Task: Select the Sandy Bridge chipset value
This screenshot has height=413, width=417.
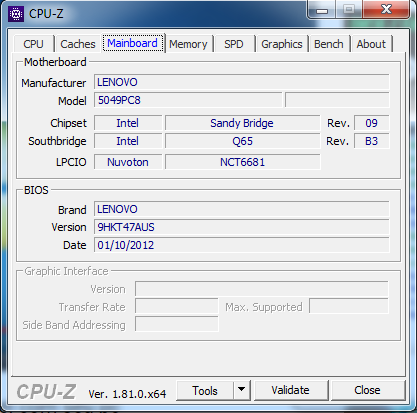Action: (x=242, y=123)
